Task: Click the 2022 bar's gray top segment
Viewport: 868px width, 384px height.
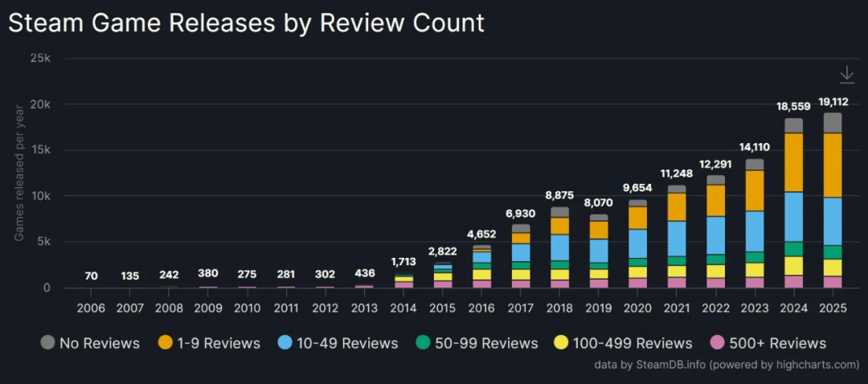Action: tap(715, 180)
